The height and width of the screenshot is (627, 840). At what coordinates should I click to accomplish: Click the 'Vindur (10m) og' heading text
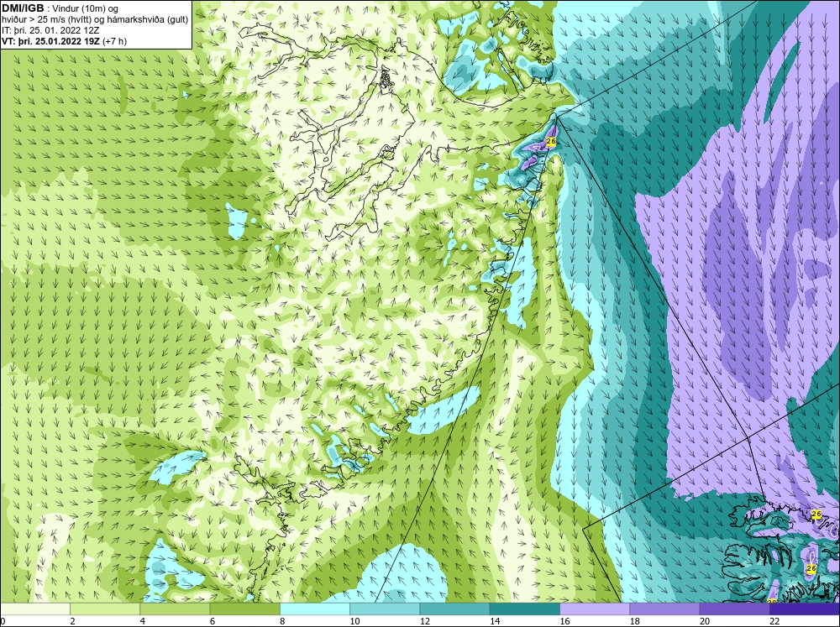point(86,8)
